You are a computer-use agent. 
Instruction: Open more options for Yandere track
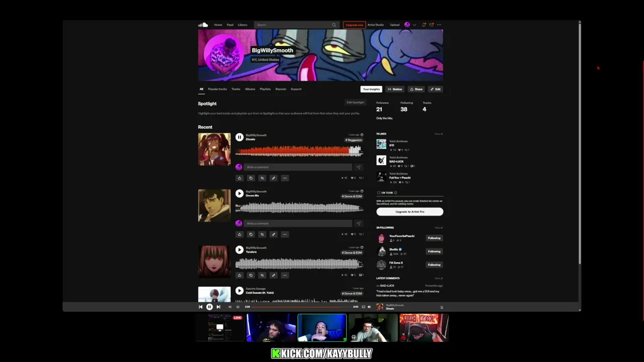click(x=285, y=276)
